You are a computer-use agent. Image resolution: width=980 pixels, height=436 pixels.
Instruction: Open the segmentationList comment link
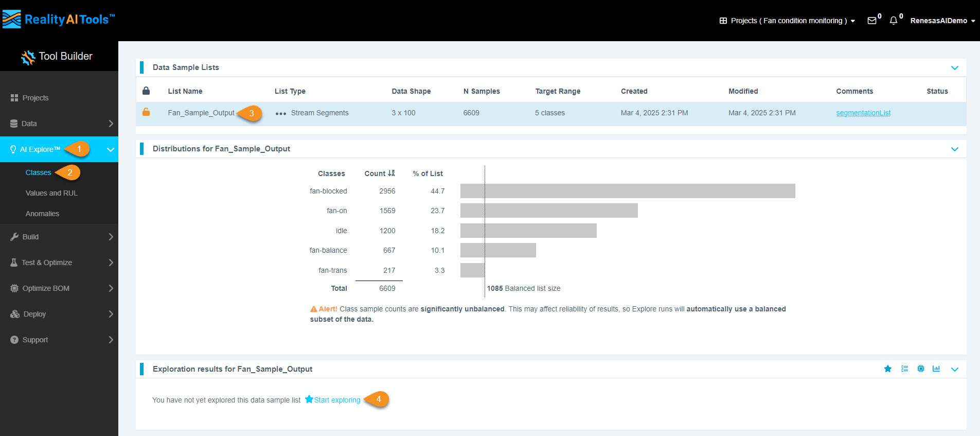pos(863,113)
